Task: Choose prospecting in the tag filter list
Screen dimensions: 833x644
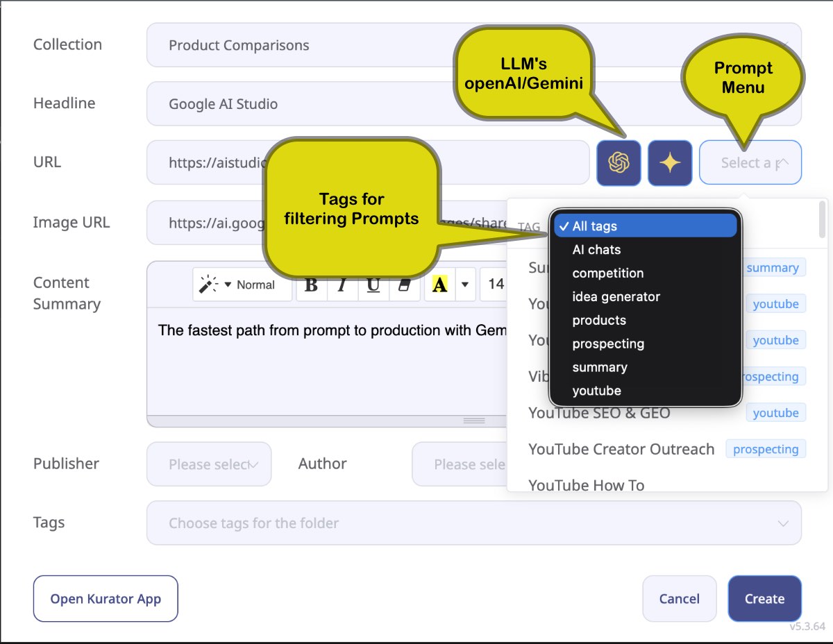Action: tap(645, 344)
